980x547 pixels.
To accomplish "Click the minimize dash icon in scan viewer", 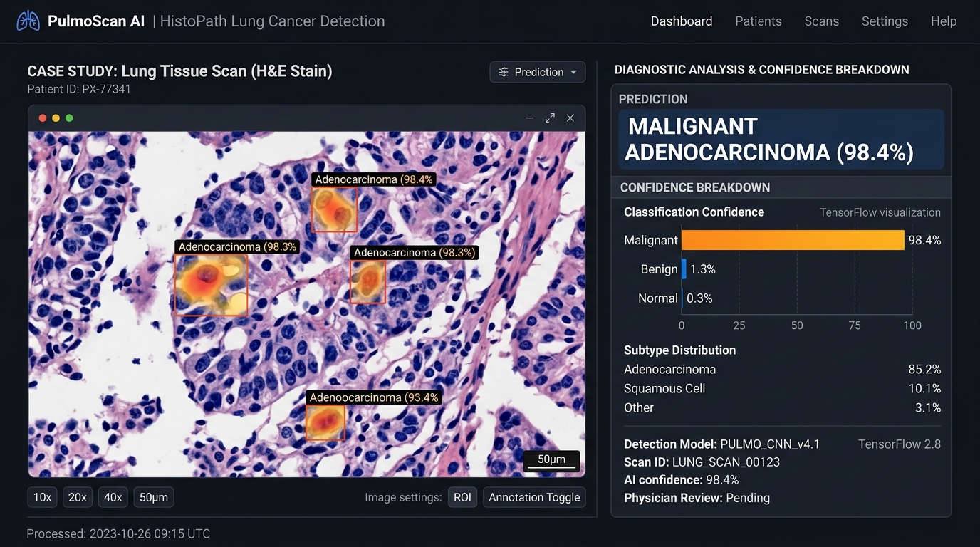I will pos(529,118).
